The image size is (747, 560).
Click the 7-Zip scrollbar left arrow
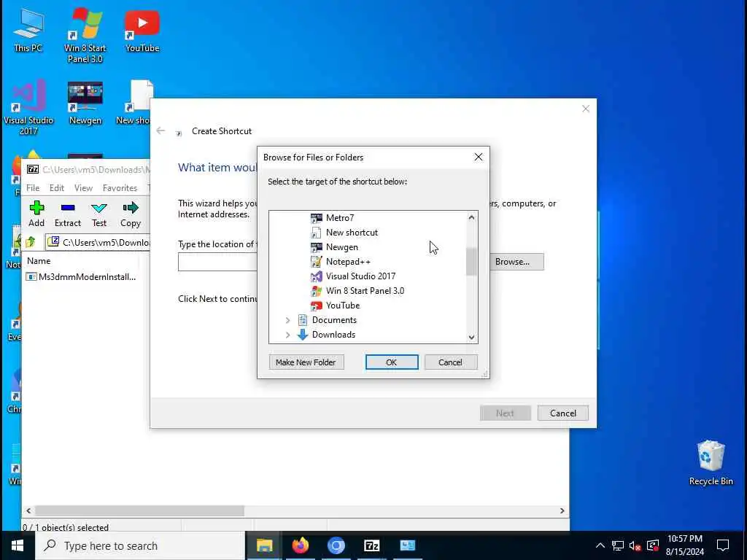pos(28,510)
